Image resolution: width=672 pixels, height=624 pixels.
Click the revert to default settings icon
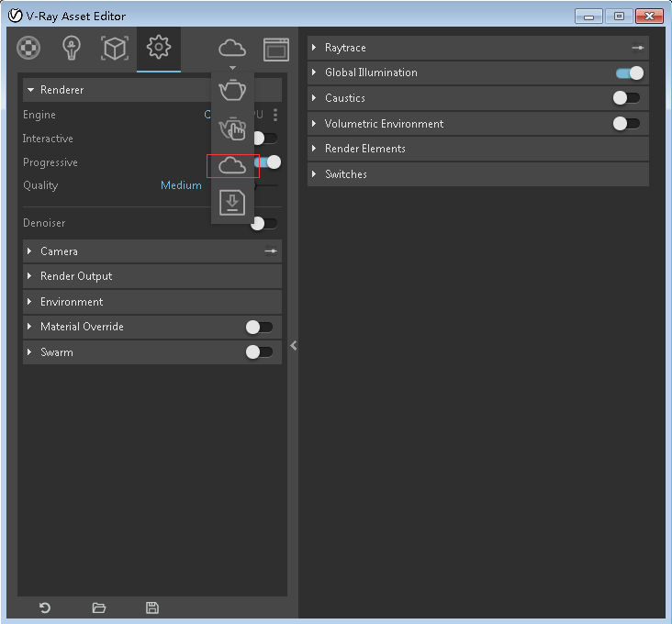(45, 607)
